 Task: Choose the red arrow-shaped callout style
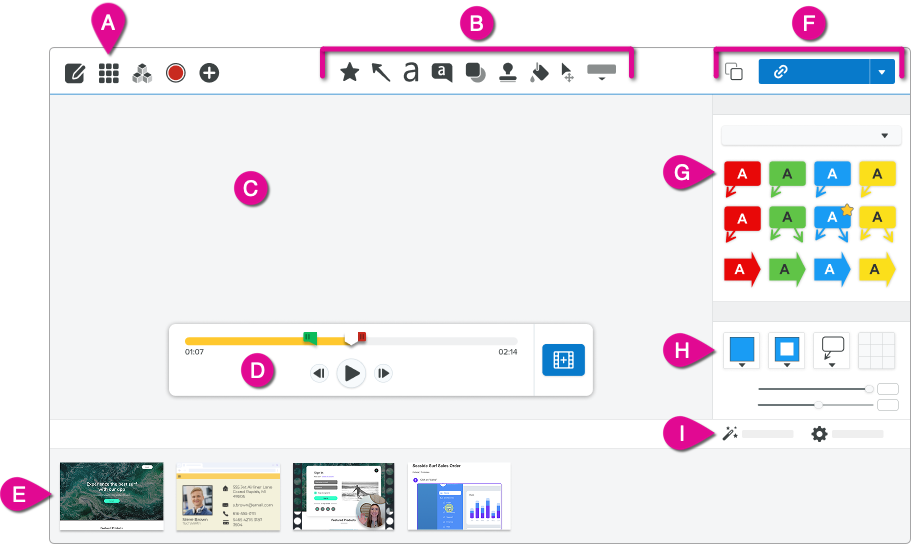pos(742,269)
